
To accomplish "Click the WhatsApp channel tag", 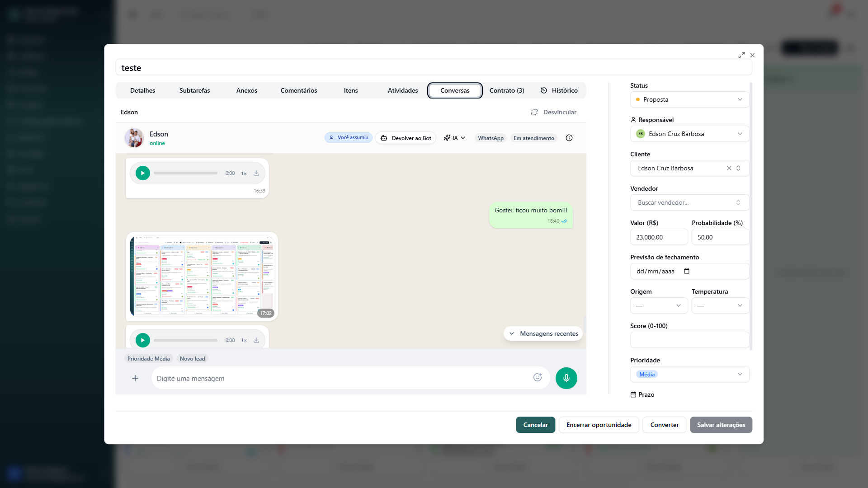I will (491, 138).
